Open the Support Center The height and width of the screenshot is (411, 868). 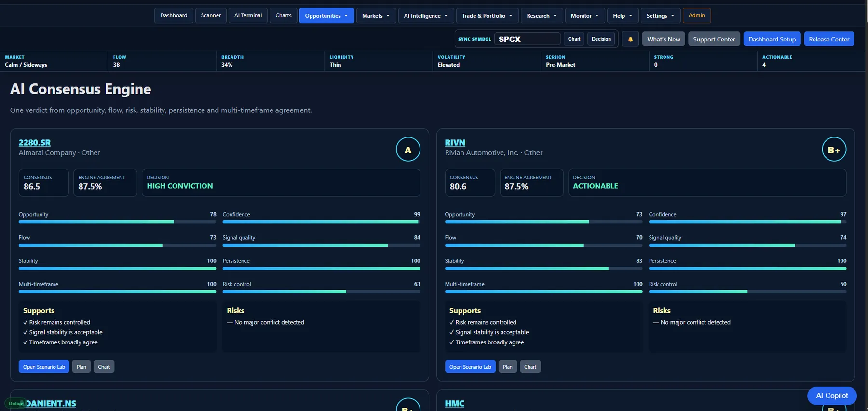pyautogui.click(x=714, y=39)
